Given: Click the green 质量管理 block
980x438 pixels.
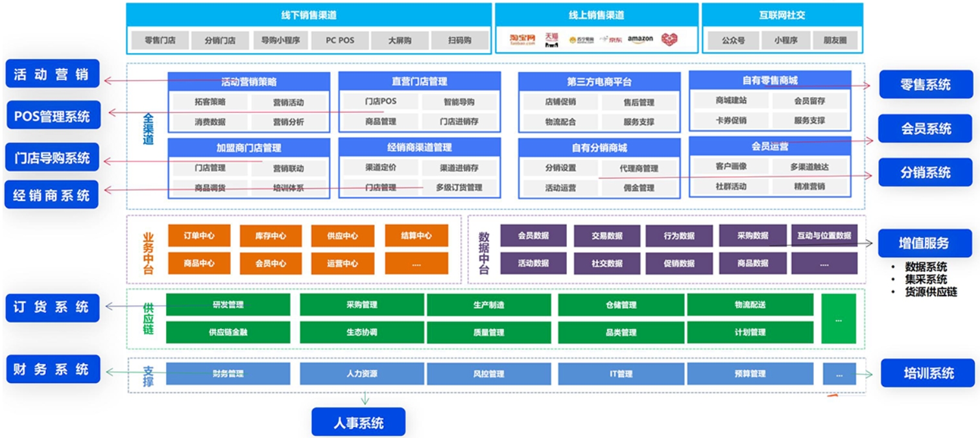Looking at the screenshot, I should 489,332.
